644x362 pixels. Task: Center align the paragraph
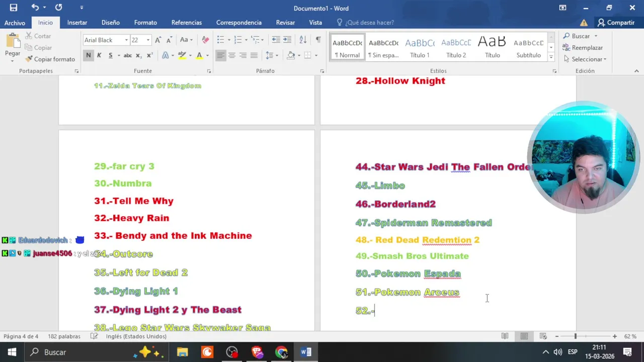click(x=232, y=55)
